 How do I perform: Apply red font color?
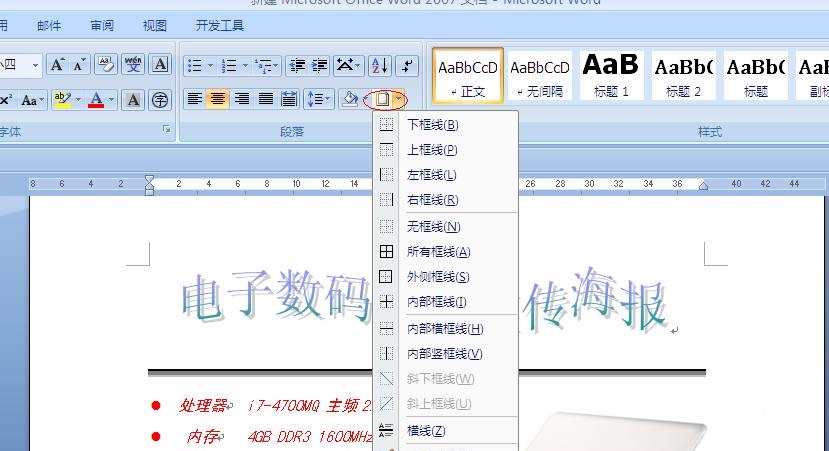[x=96, y=99]
